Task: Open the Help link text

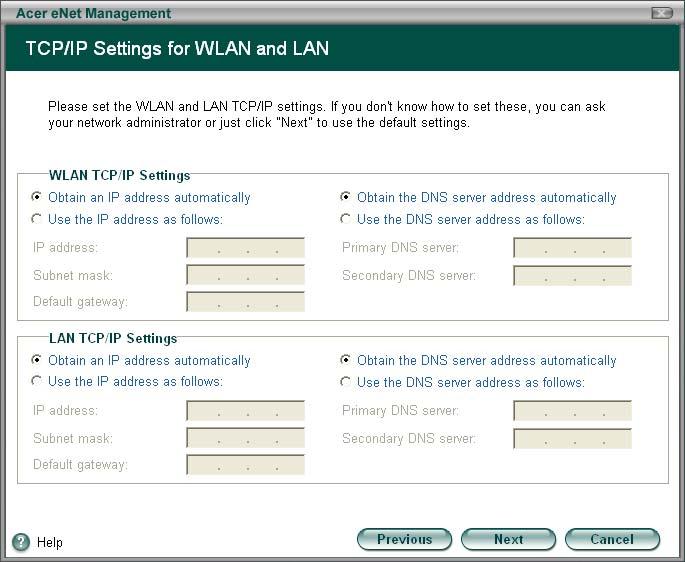Action: [x=50, y=542]
